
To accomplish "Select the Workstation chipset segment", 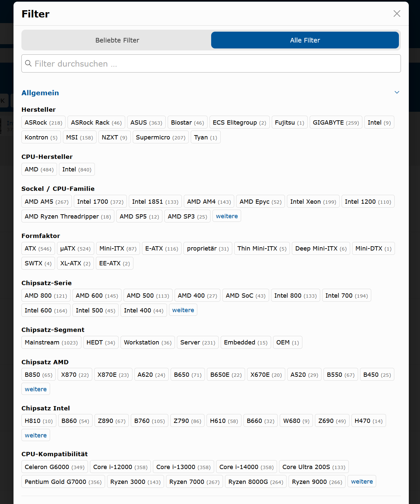I will coord(148,342).
